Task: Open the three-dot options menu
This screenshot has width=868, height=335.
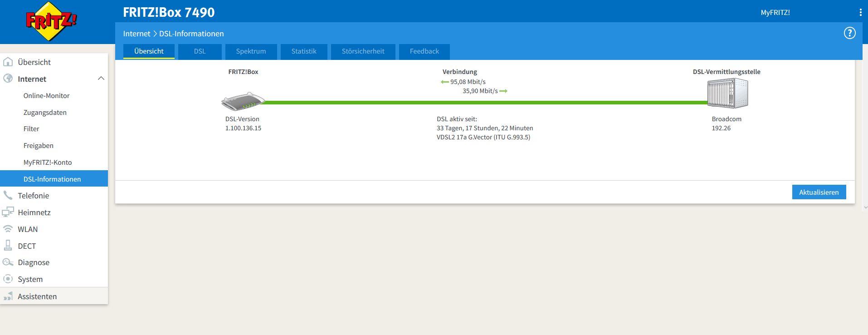Action: click(860, 13)
